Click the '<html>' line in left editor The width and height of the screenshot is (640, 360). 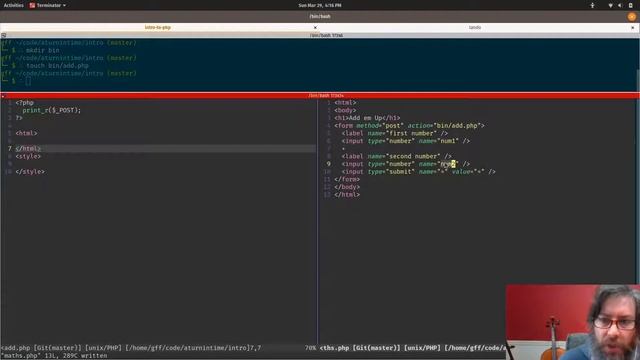(26, 133)
